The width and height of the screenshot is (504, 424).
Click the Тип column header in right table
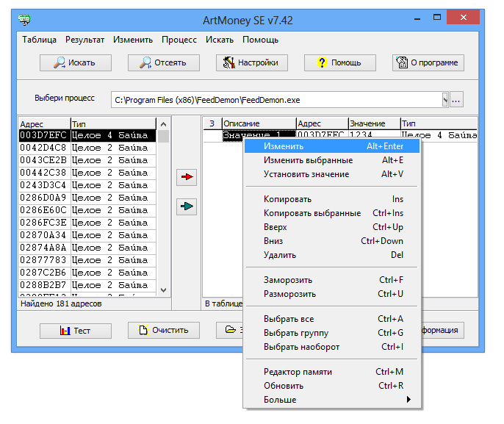(439, 123)
